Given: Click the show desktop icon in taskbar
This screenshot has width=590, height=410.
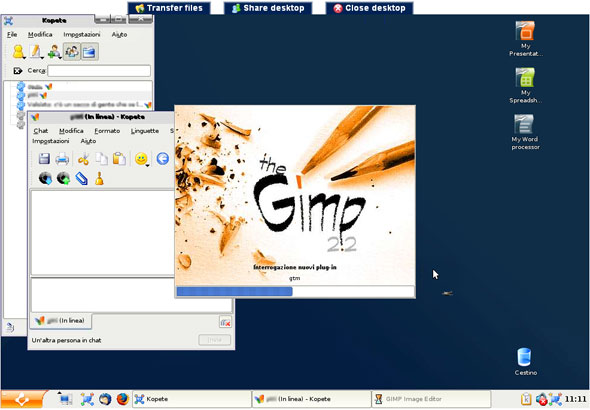Looking at the screenshot, I should point(66,399).
